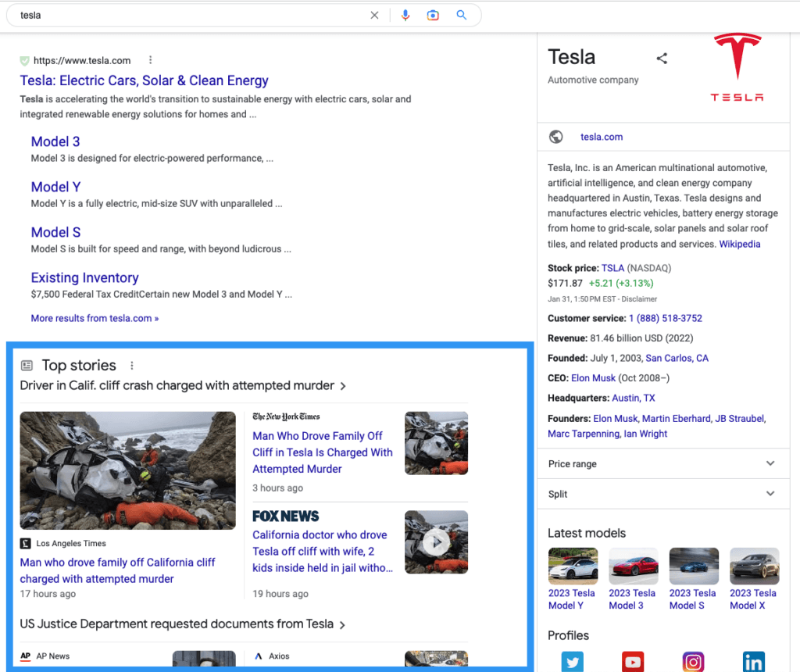Screen dimensions: 800x672
Task: Click the Top stories newspaper icon
Action: tap(27, 366)
